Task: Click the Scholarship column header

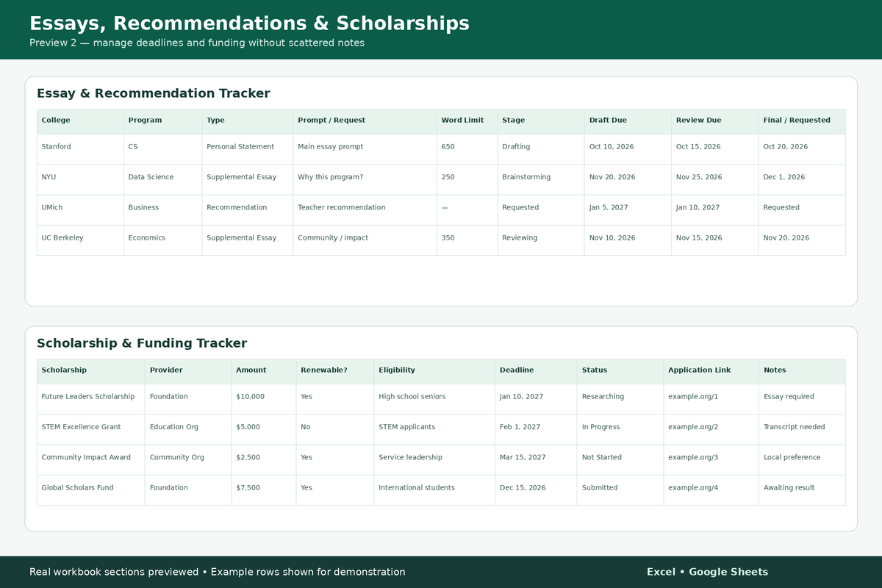Action: tap(90, 370)
